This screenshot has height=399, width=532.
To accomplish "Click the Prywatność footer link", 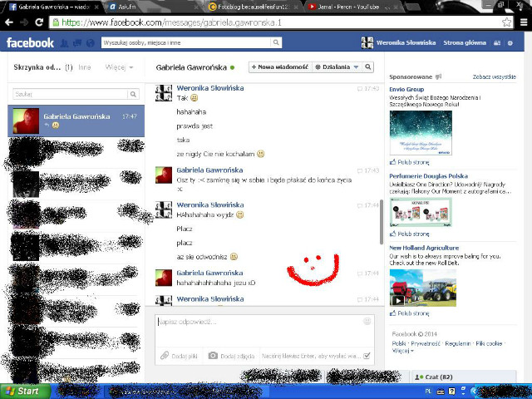I will pyautogui.click(x=426, y=343).
